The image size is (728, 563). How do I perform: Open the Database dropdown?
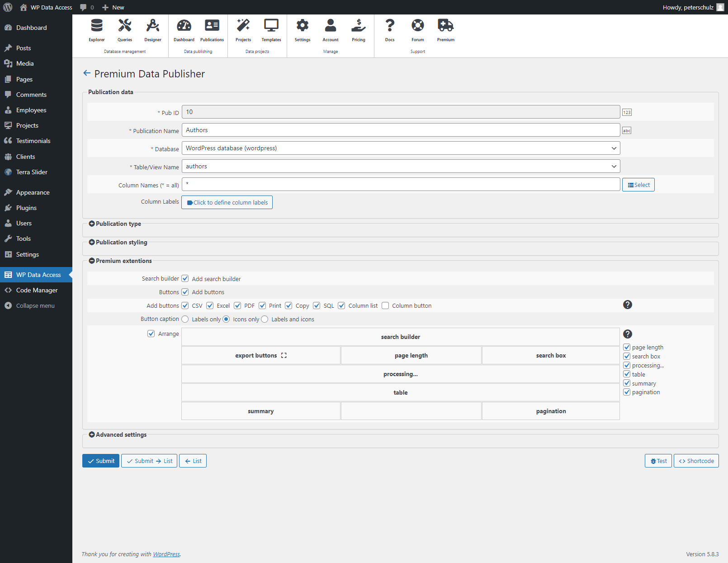(401, 148)
